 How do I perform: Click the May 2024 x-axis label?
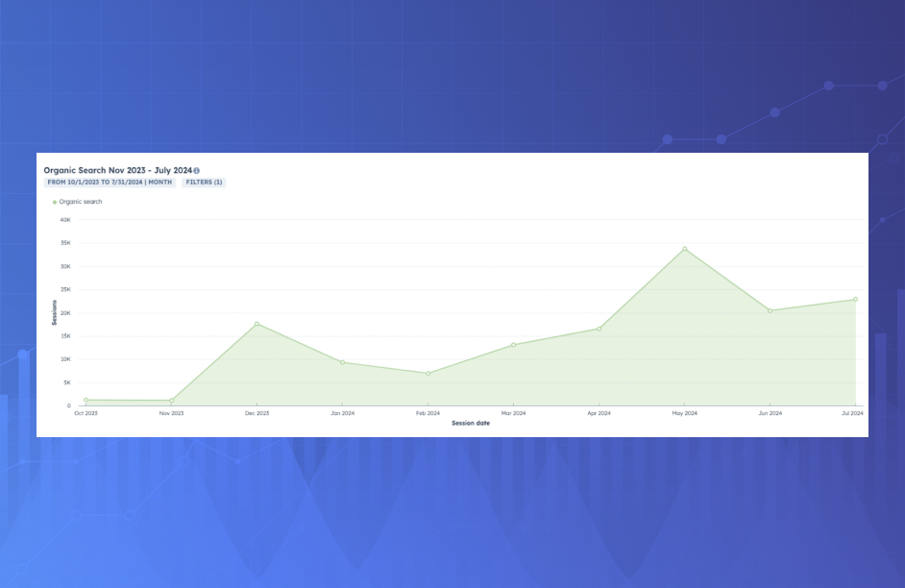(x=684, y=413)
